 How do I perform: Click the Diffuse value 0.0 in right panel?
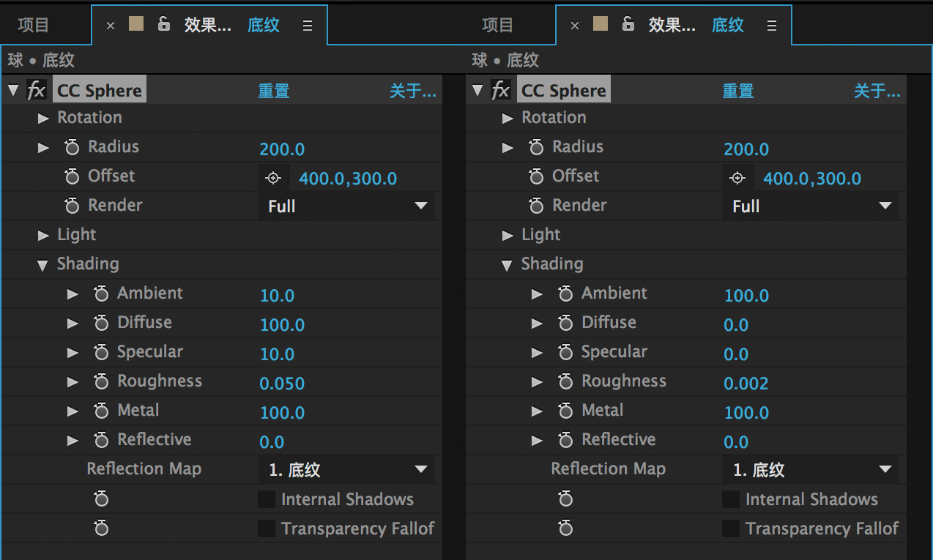click(x=736, y=325)
